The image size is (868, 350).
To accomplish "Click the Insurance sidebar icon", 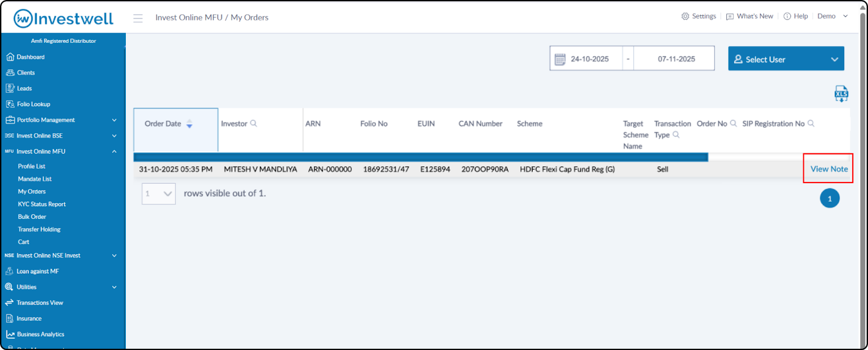I will click(9, 319).
